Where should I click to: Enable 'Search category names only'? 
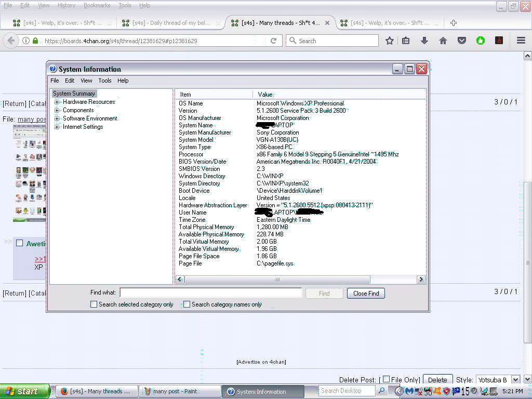coord(187,304)
